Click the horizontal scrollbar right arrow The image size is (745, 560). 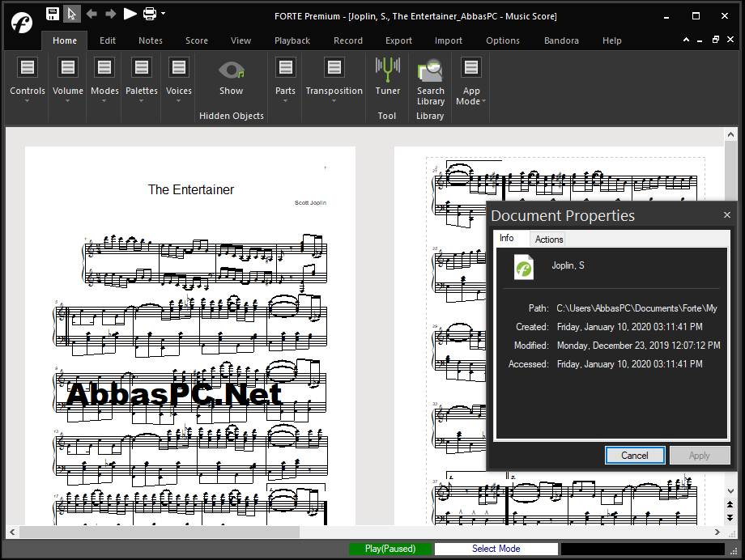tap(717, 532)
